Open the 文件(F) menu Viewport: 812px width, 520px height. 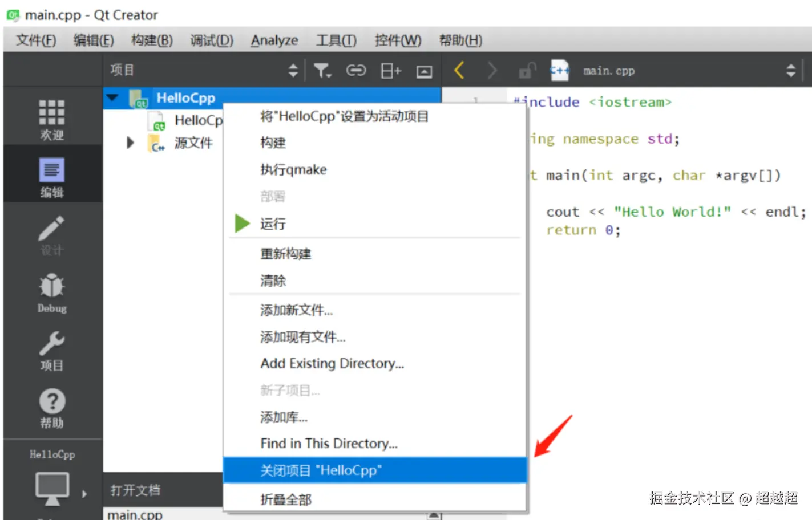(x=36, y=40)
